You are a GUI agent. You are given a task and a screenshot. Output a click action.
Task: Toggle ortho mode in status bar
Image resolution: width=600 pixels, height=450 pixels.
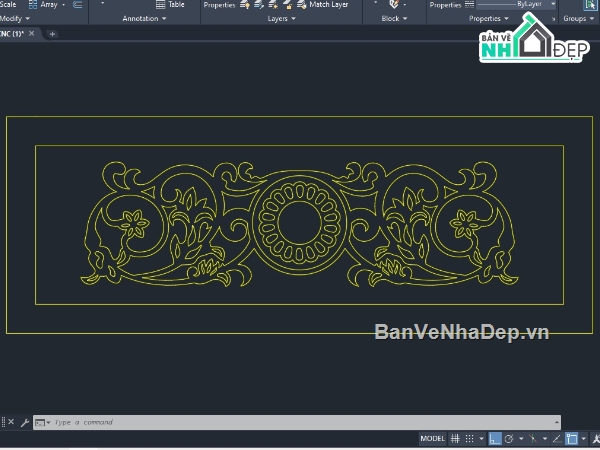coord(494,439)
